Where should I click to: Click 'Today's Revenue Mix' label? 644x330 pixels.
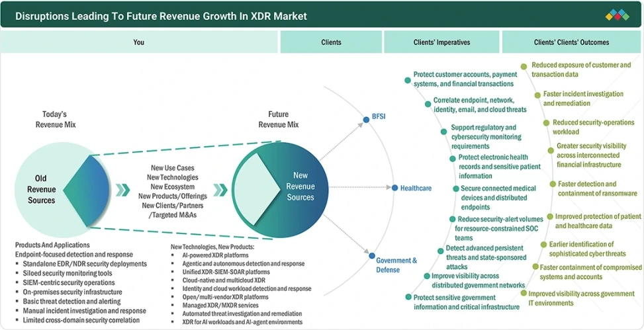coord(55,120)
